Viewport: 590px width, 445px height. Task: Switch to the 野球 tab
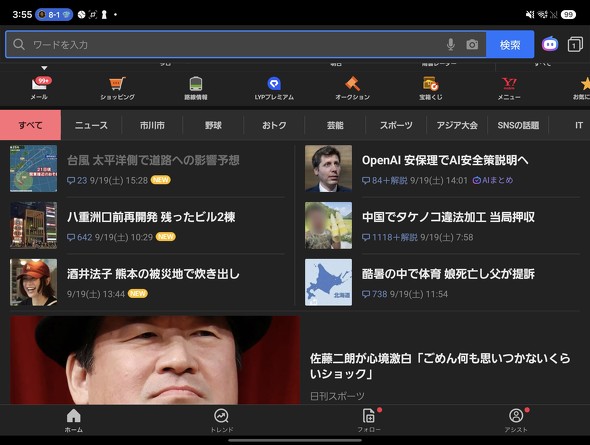(213, 125)
